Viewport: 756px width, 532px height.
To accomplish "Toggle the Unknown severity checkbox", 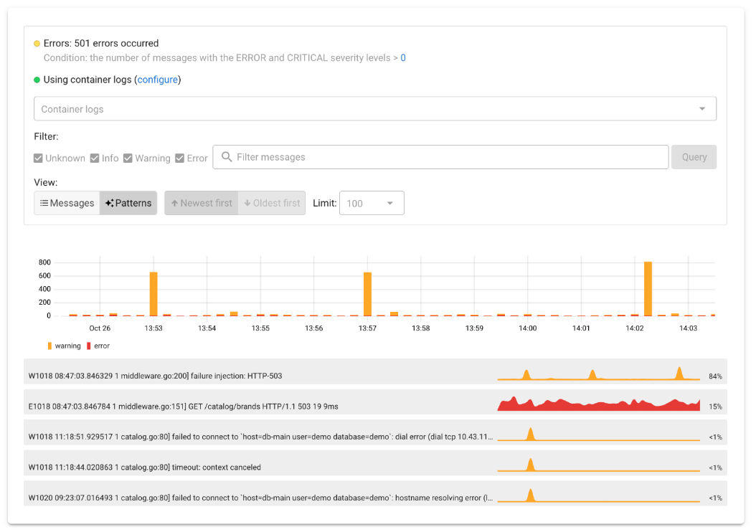I will coord(38,158).
